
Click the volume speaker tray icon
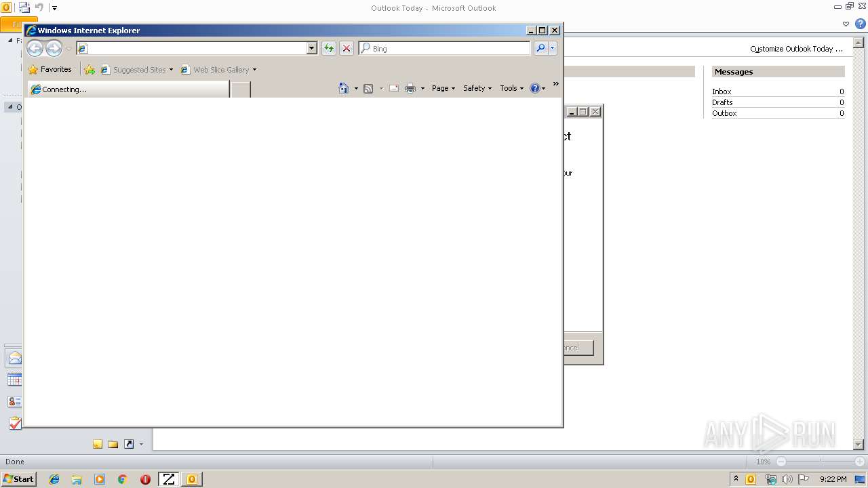(x=787, y=479)
